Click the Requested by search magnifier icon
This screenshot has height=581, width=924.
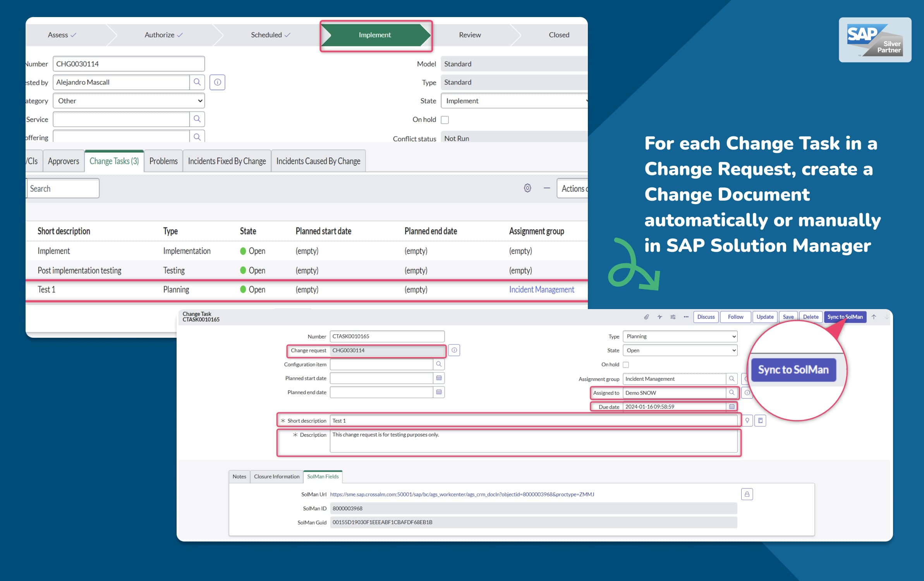point(197,82)
